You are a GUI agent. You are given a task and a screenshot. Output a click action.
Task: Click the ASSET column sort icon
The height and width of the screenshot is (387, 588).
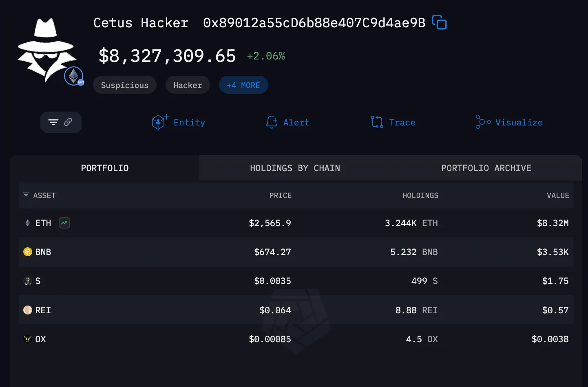pos(26,195)
